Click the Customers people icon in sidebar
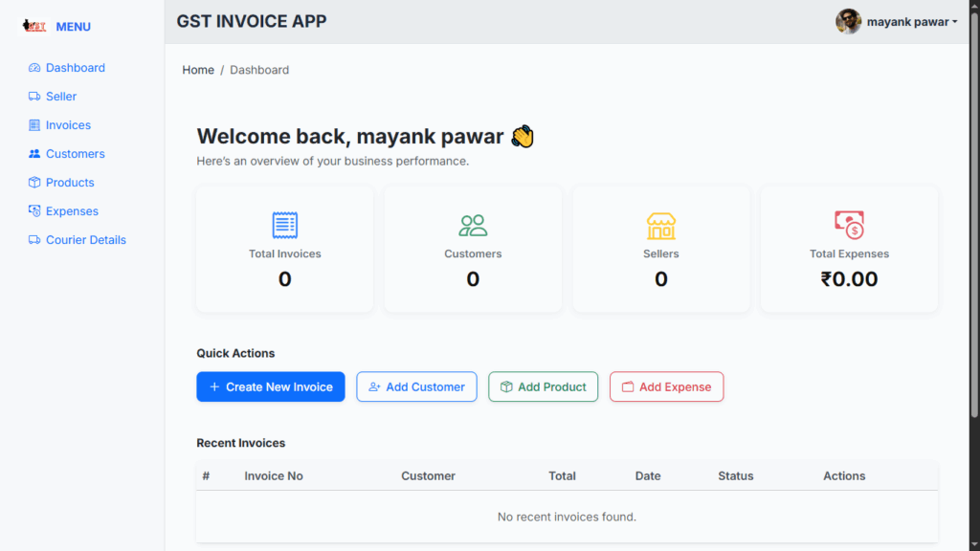The height and width of the screenshot is (551, 980). (34, 154)
